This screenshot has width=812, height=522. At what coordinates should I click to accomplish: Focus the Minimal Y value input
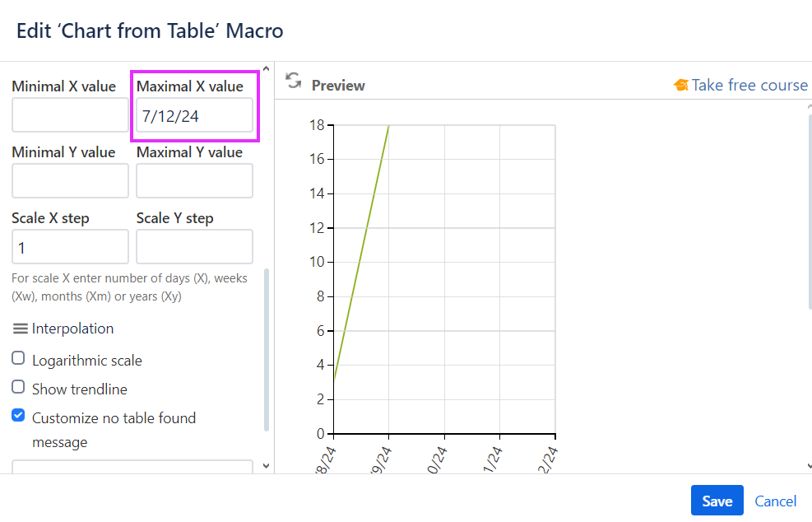(x=70, y=180)
